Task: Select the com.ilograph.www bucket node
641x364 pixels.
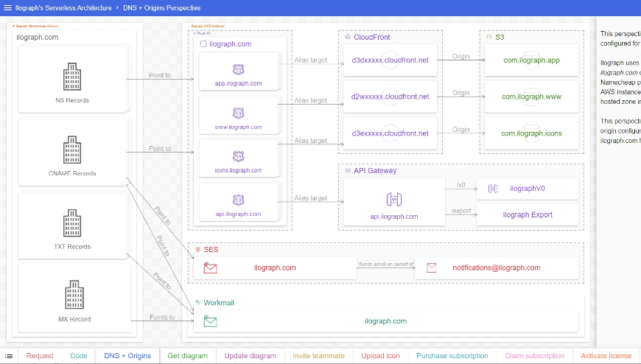Action: (531, 97)
